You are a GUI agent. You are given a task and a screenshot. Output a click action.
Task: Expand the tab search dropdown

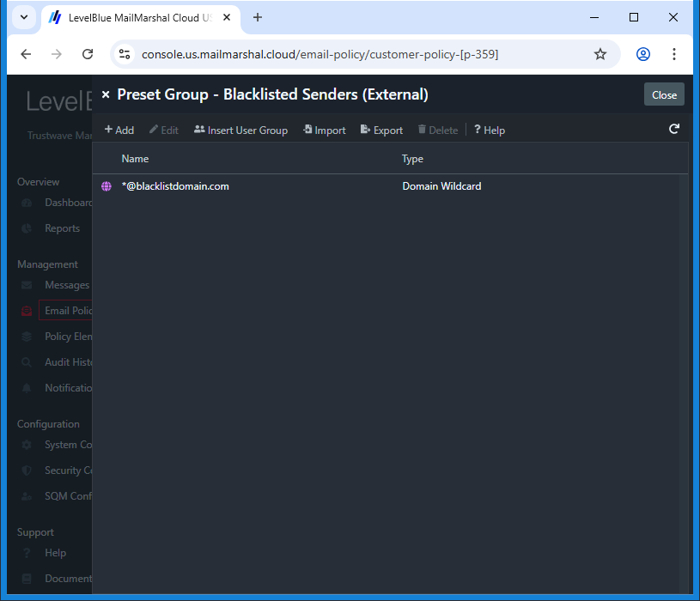pyautogui.click(x=24, y=17)
